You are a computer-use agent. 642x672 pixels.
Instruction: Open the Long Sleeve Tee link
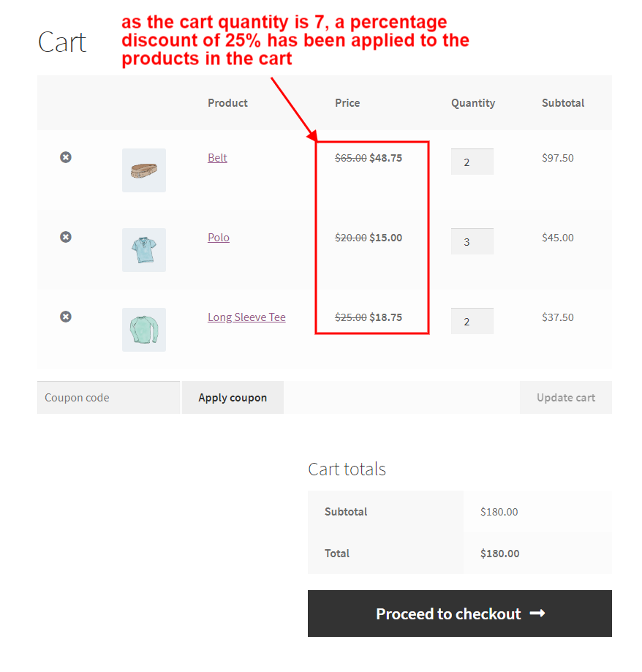coord(246,317)
